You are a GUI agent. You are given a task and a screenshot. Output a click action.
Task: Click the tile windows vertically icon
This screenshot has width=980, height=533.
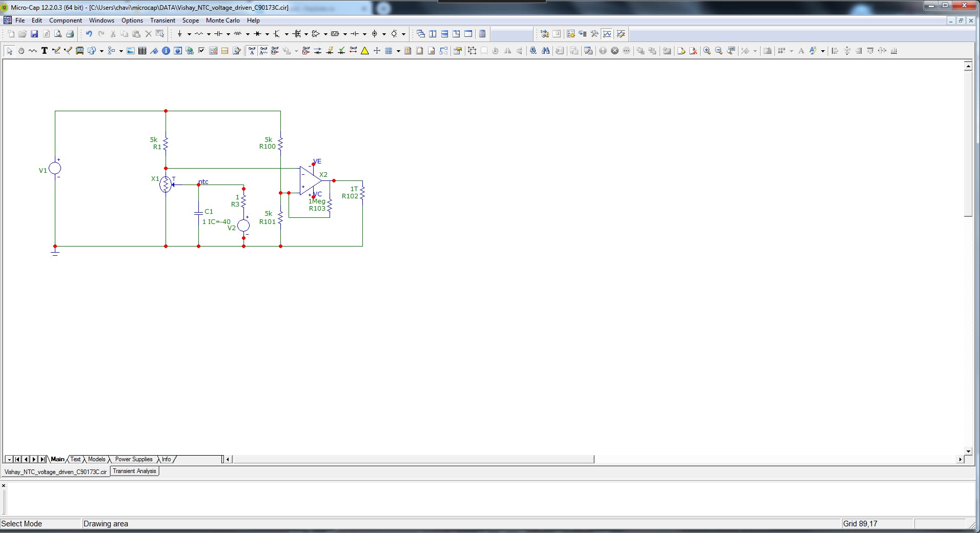click(433, 34)
